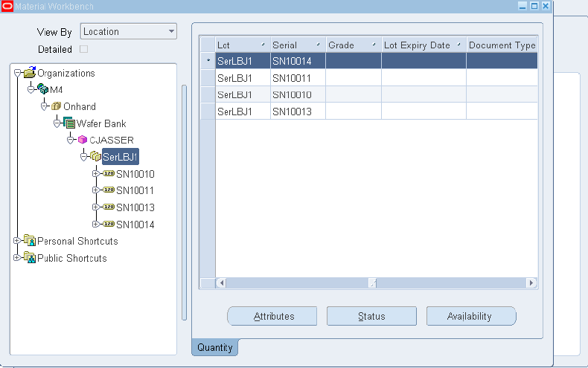Toggle the Detailed checkbox

click(83, 49)
